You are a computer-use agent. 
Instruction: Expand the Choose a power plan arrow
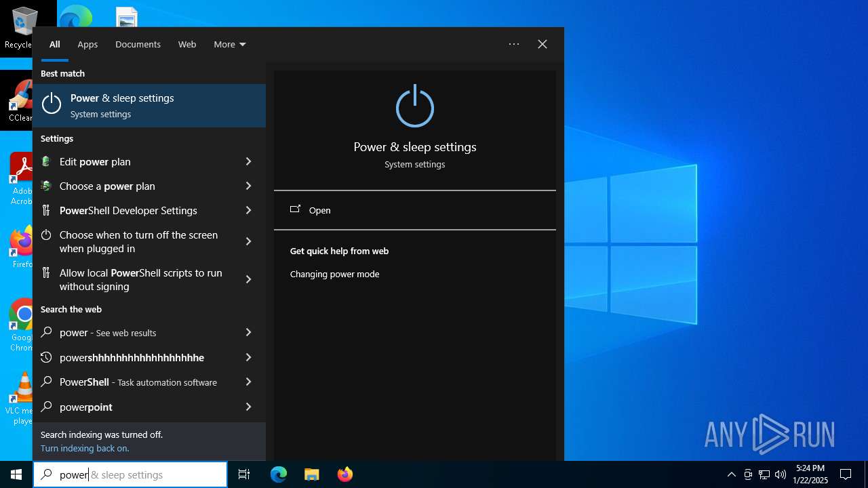click(248, 186)
